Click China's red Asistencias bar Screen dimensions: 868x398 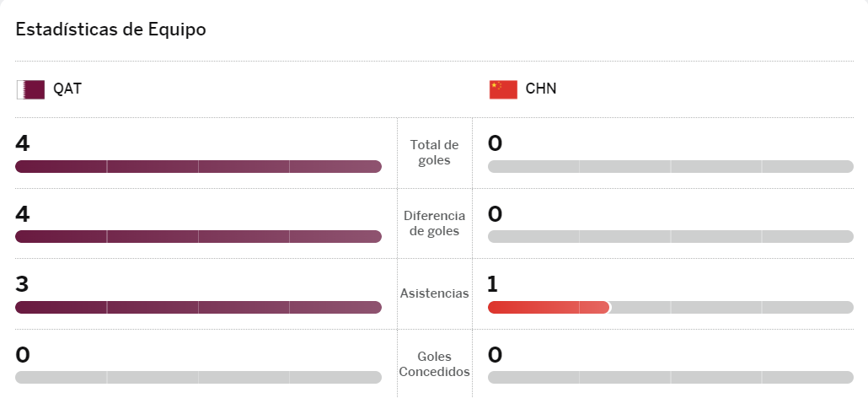pos(549,308)
